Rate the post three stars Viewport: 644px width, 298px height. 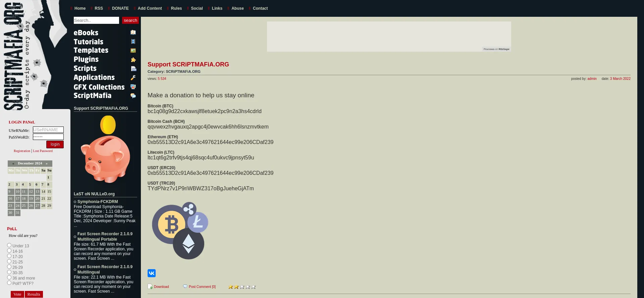coord(242,287)
